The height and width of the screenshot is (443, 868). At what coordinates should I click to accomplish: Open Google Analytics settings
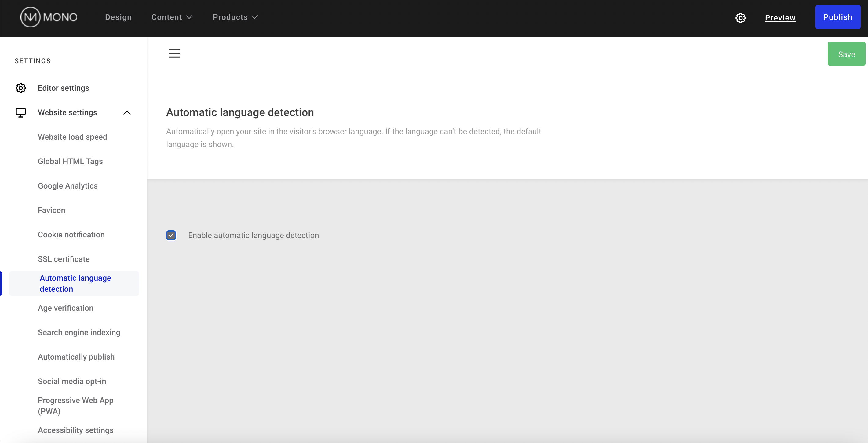point(67,186)
